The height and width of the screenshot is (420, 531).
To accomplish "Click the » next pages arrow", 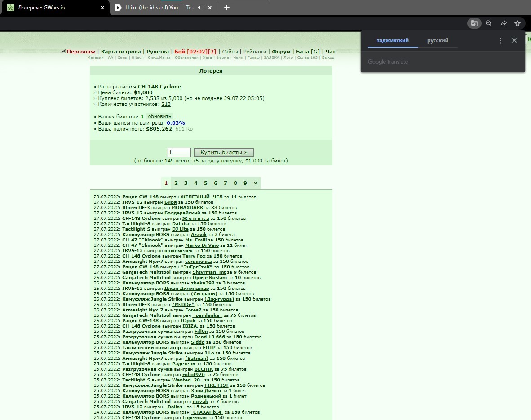I will point(255,183).
